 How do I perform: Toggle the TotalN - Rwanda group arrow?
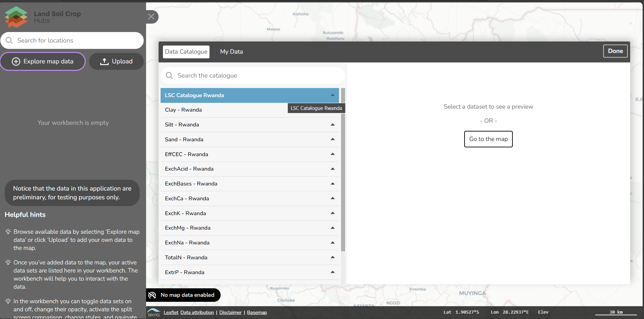pyautogui.click(x=333, y=257)
